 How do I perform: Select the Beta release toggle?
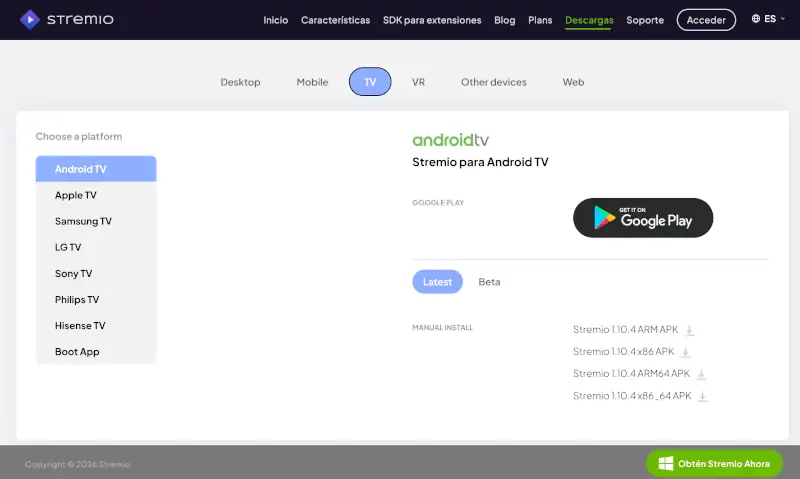pyautogui.click(x=489, y=282)
